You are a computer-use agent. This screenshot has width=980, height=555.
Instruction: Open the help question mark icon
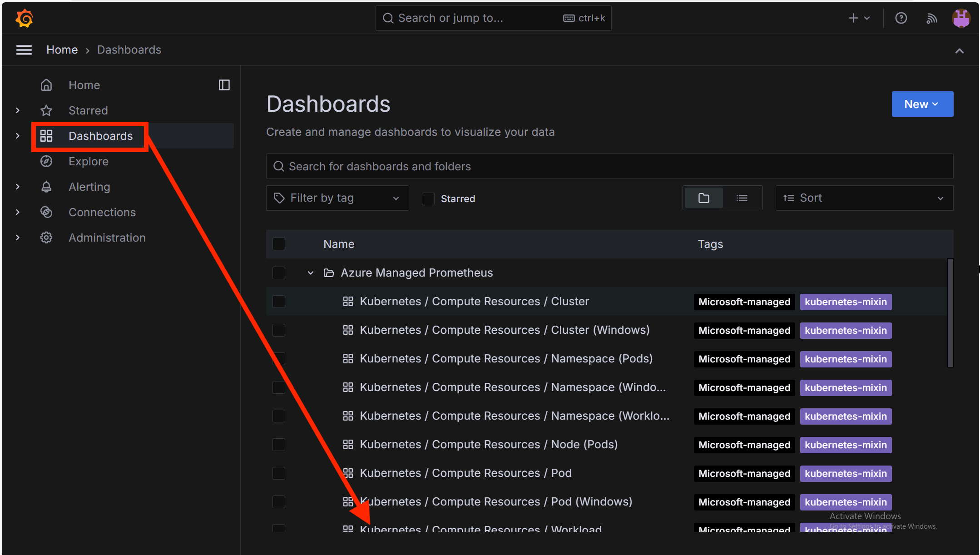click(901, 18)
